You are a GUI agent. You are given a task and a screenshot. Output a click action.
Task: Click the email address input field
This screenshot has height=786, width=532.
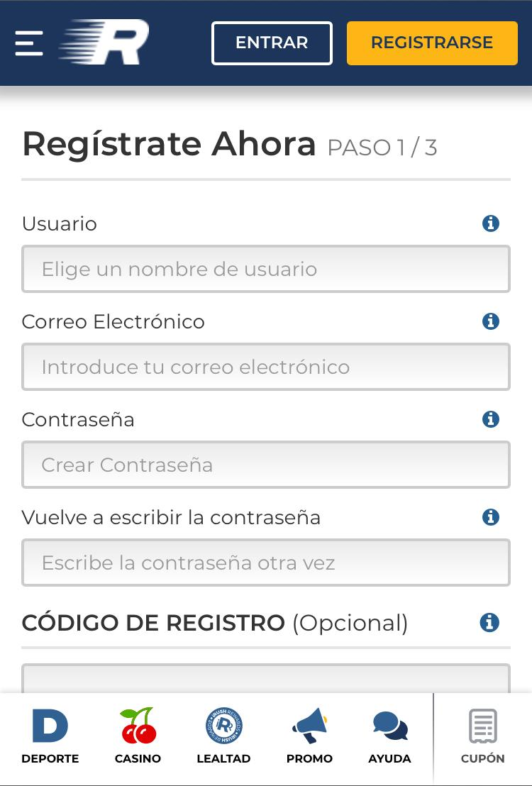266,367
